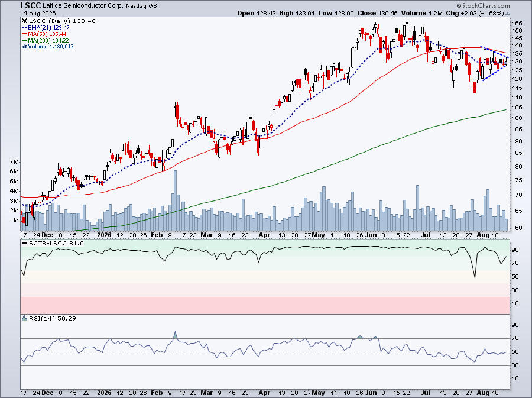Screen dimensions: 532x398
Task: Click the 7M volume axis label
Action: click(14, 161)
